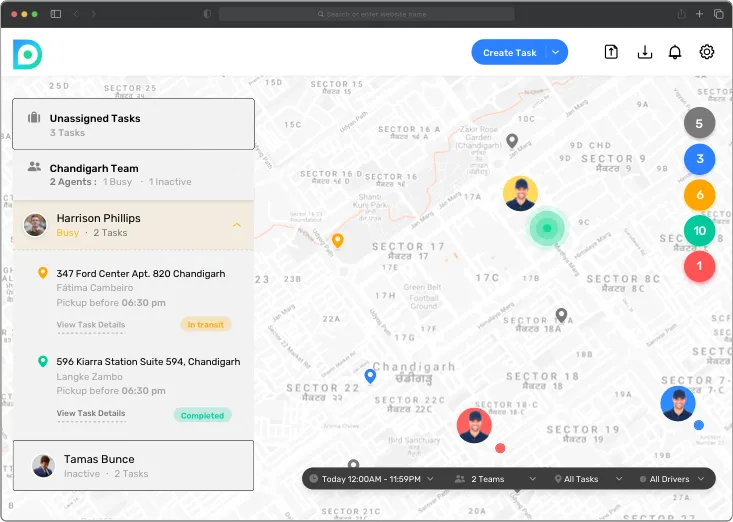Open the date range Today filter

(x=371, y=479)
